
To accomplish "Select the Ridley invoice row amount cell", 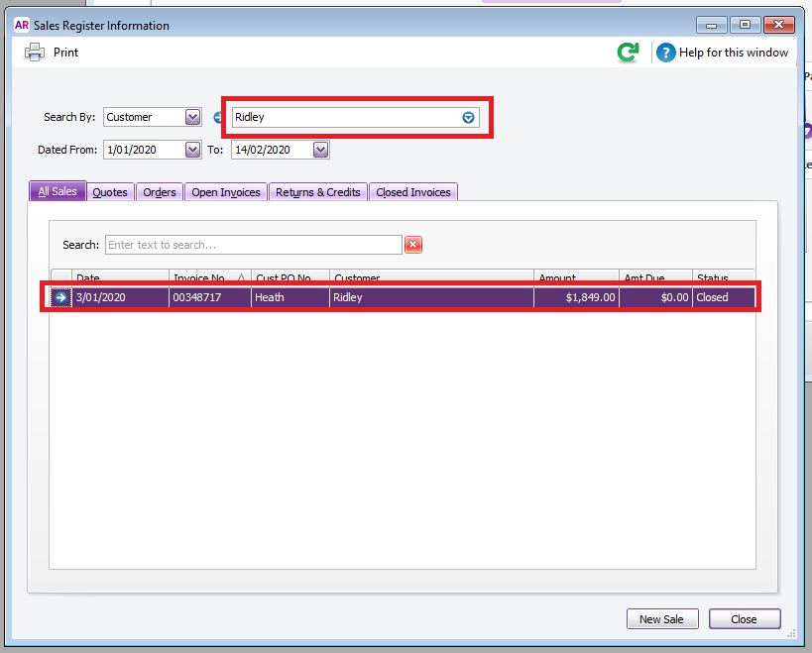I will [x=576, y=297].
